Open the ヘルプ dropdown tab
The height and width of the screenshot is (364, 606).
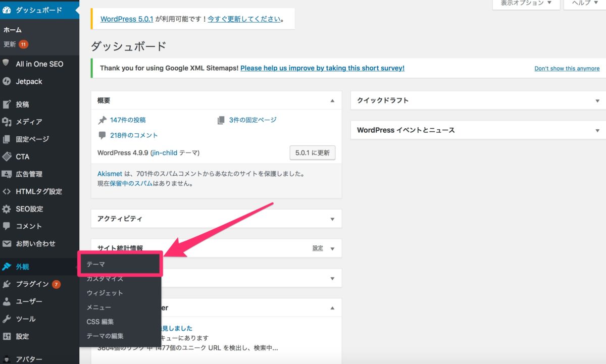(585, 3)
